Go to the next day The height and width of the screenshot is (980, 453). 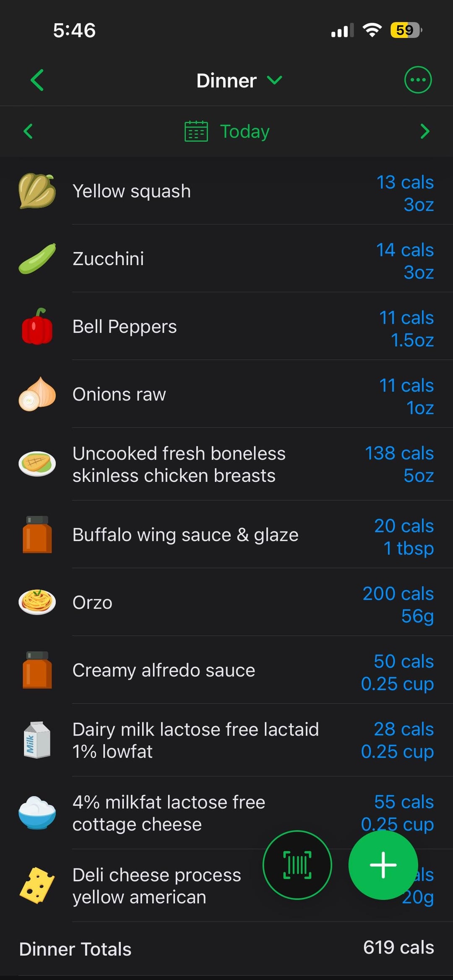coord(425,131)
